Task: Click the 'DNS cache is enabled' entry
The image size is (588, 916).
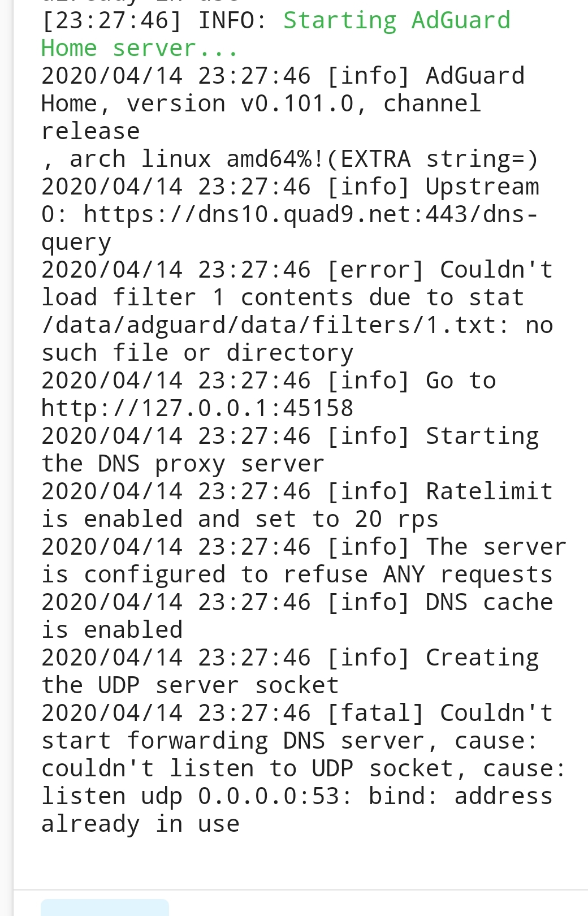Action: coord(297,616)
